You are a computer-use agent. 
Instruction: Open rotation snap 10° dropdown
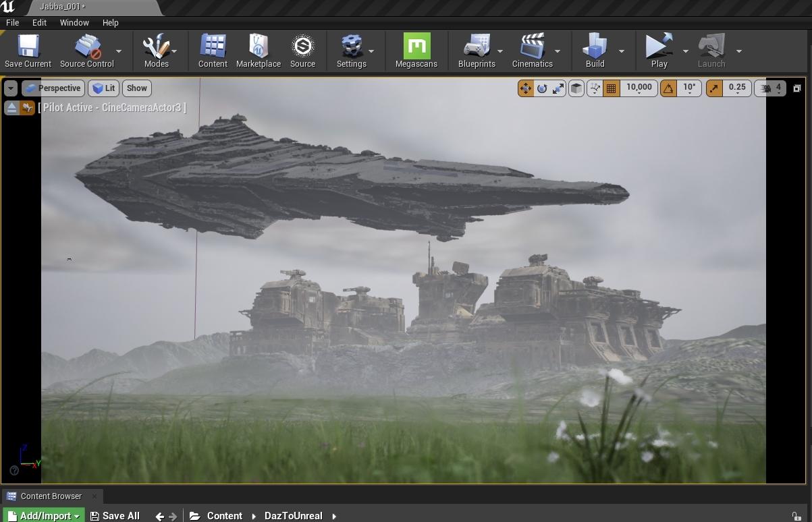(x=689, y=88)
